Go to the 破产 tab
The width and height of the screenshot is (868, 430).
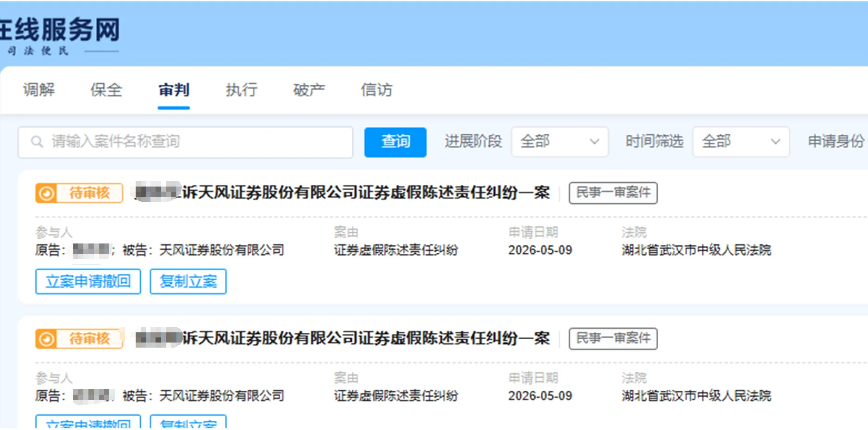[309, 89]
